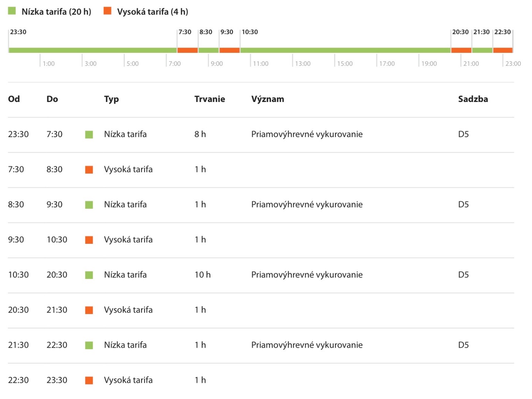Click the orange timeline segment starting at 7:30

tap(188, 50)
